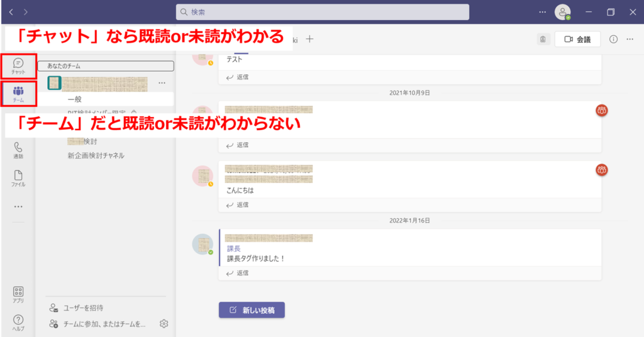The width and height of the screenshot is (644, 337).
Task: Select the 新企画検討チャネル channel
Action: (96, 155)
